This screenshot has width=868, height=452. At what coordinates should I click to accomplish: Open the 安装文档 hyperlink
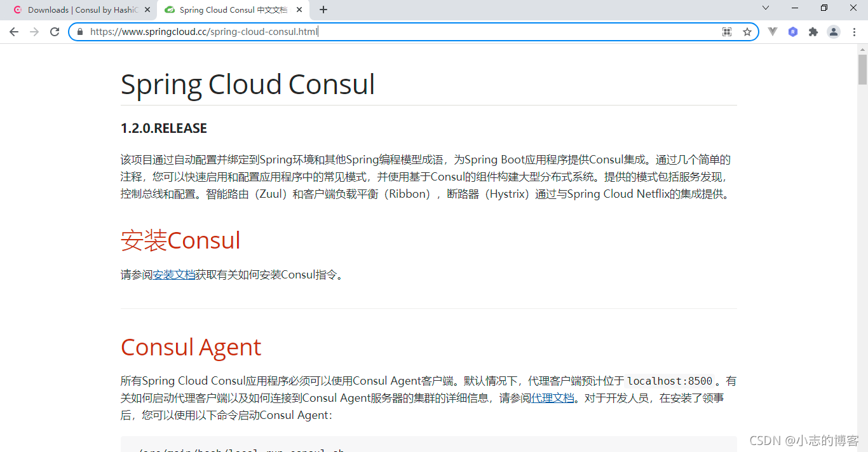(x=175, y=275)
